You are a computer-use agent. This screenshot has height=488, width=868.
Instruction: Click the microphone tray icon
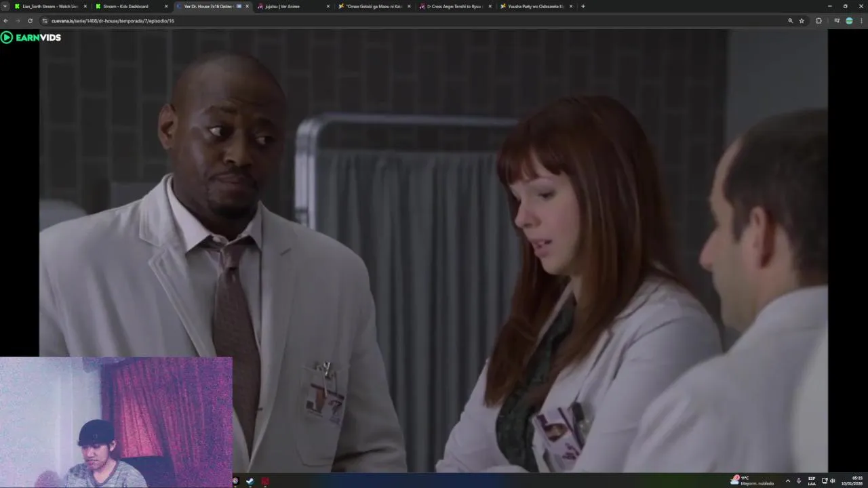799,481
